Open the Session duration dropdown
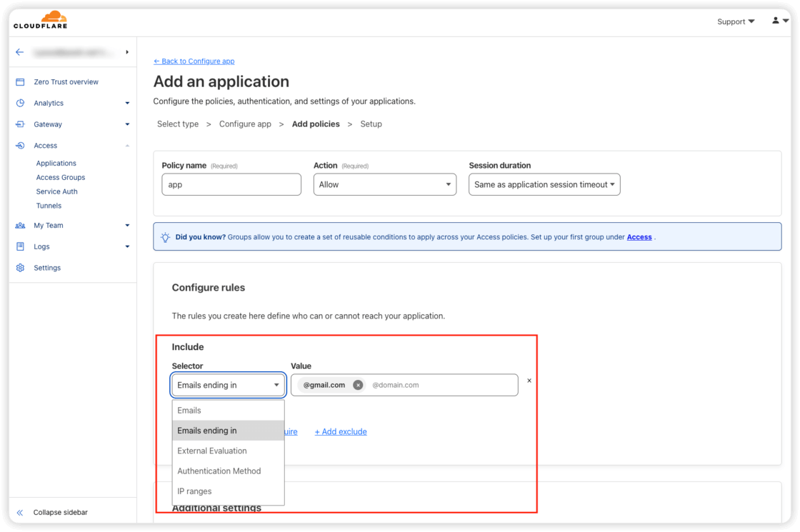The width and height of the screenshot is (800, 532). click(x=544, y=184)
